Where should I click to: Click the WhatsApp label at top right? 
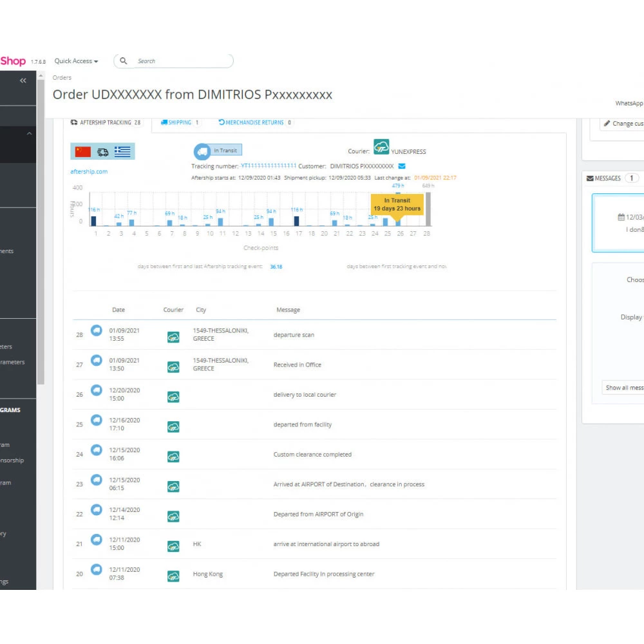[x=629, y=103]
